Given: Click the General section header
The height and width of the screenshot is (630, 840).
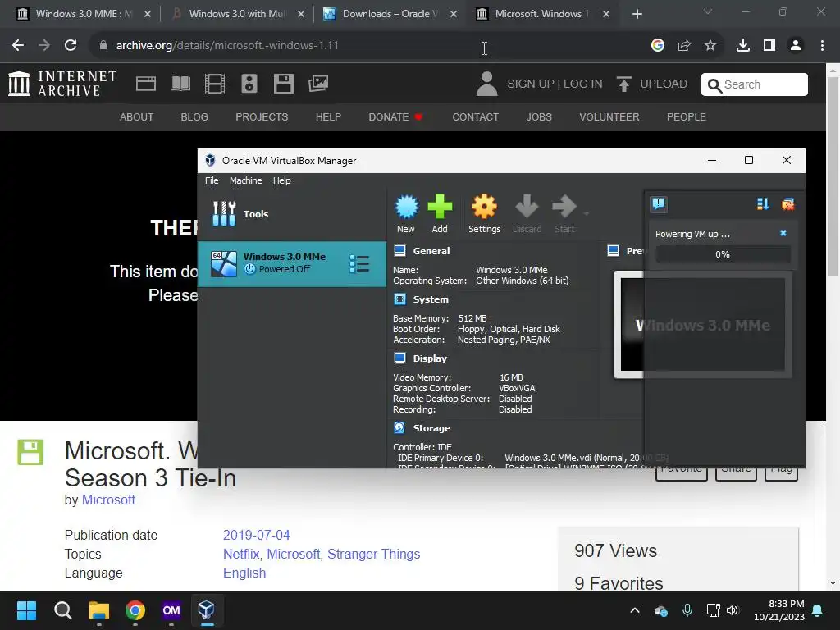Looking at the screenshot, I should (x=431, y=251).
